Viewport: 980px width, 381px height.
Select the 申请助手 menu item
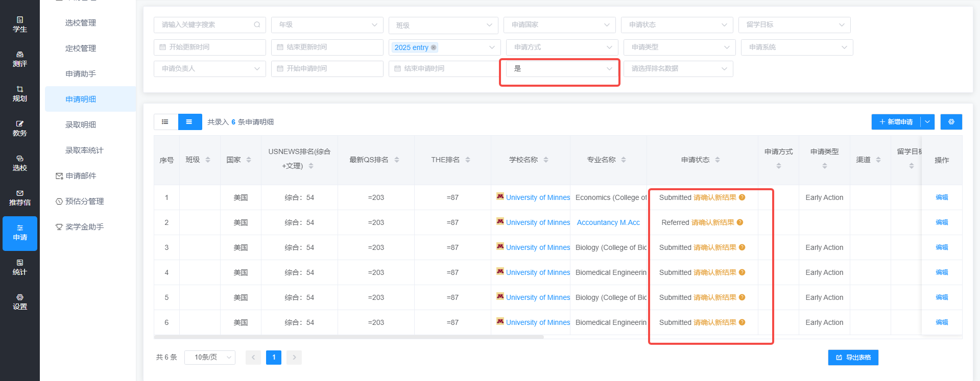pos(81,74)
